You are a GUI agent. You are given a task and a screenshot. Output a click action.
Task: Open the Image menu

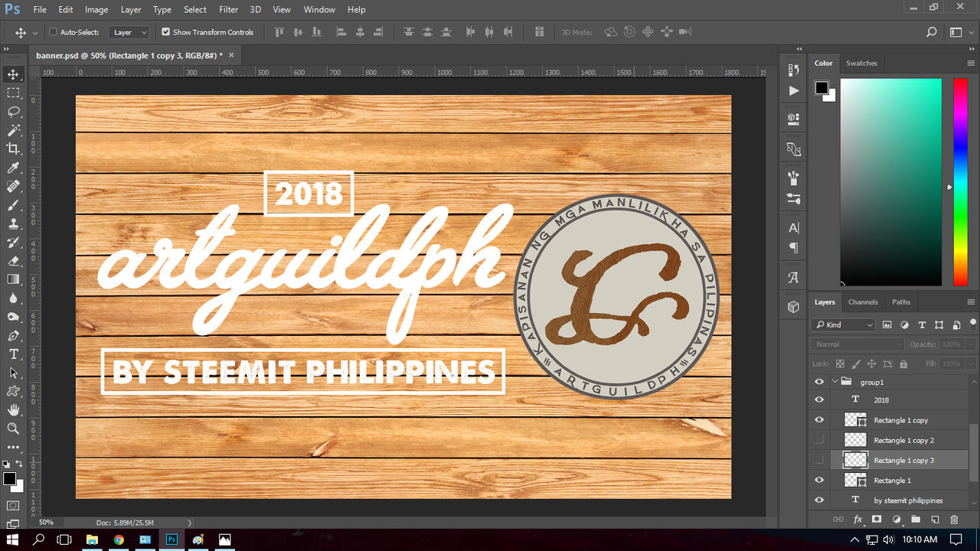tap(96, 9)
